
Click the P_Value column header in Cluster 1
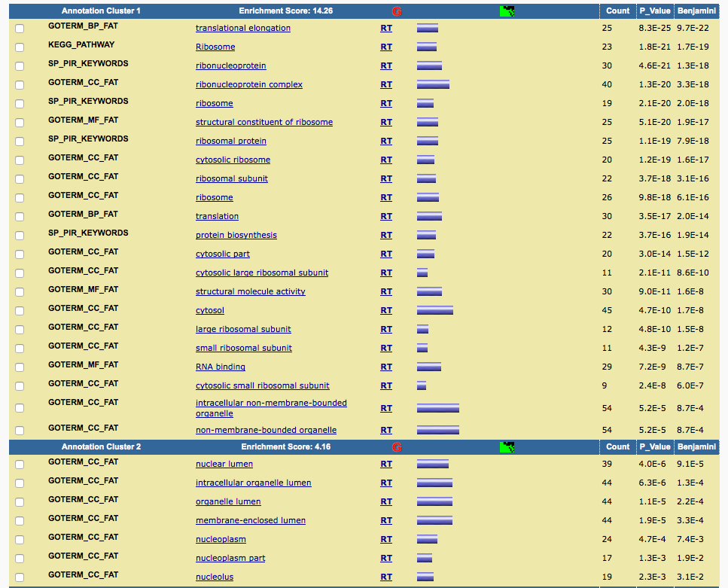pyautogui.click(x=655, y=11)
